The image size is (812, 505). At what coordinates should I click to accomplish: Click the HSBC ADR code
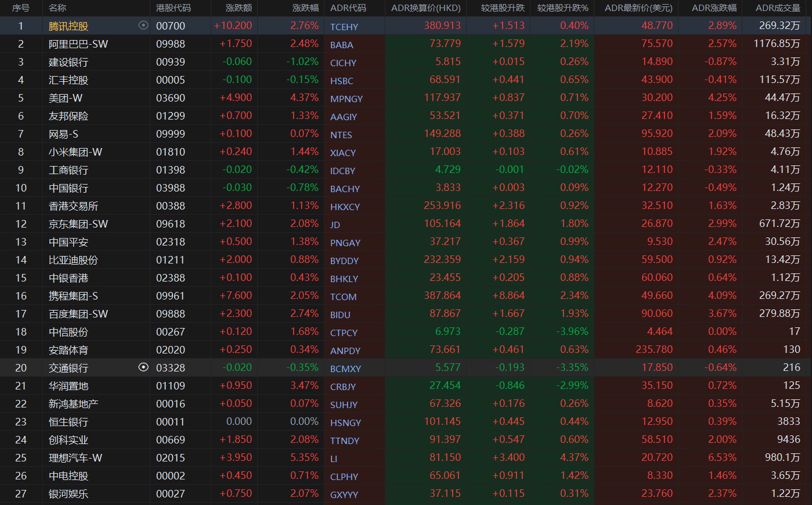pos(342,81)
